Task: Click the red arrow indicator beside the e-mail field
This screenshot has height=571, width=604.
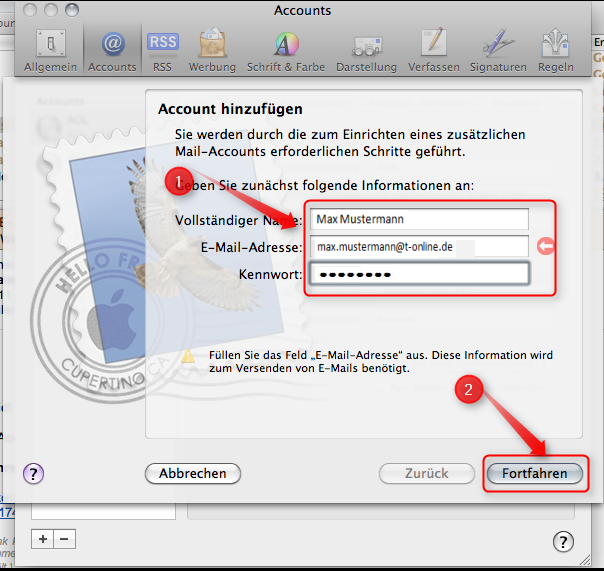Action: point(546,246)
